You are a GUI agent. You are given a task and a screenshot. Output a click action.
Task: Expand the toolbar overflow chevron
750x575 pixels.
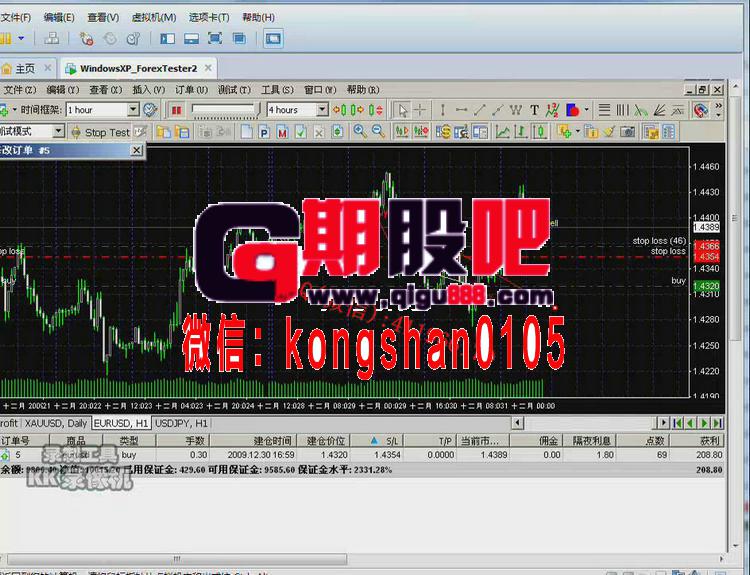[x=718, y=106]
